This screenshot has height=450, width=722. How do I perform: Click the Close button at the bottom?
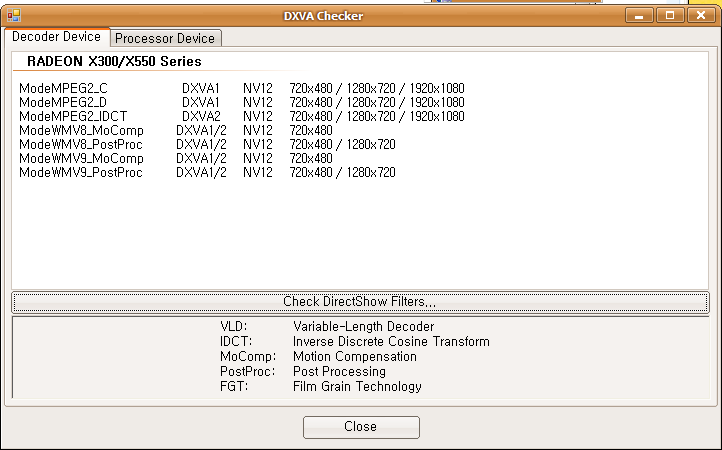(361, 427)
